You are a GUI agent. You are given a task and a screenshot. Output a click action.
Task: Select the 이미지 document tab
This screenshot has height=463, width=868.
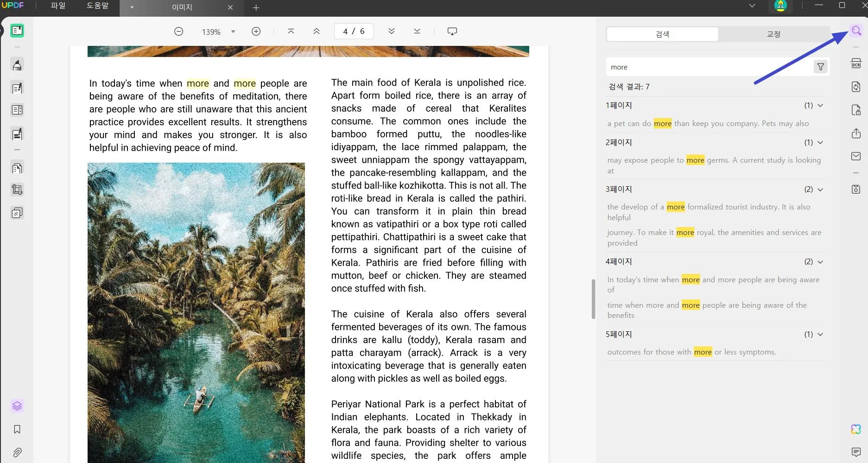tap(182, 7)
